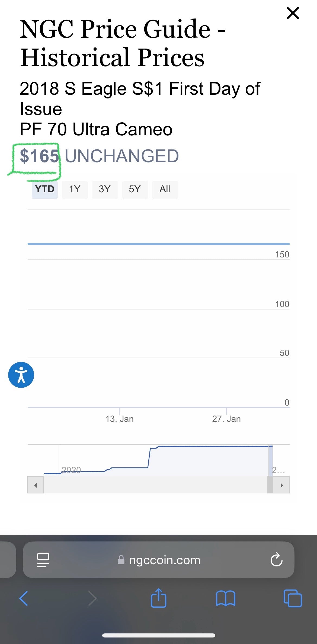Show the 5Y price history

coord(135,189)
